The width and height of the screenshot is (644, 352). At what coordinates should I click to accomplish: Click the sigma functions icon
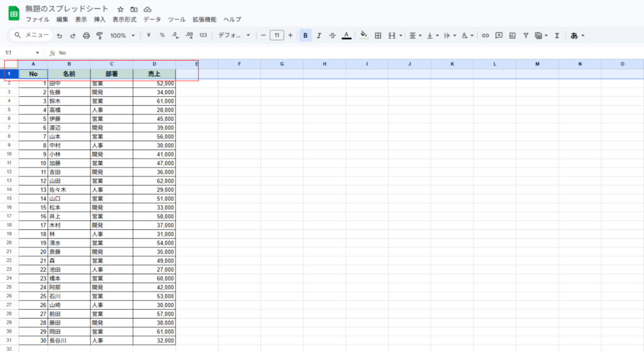coord(557,36)
